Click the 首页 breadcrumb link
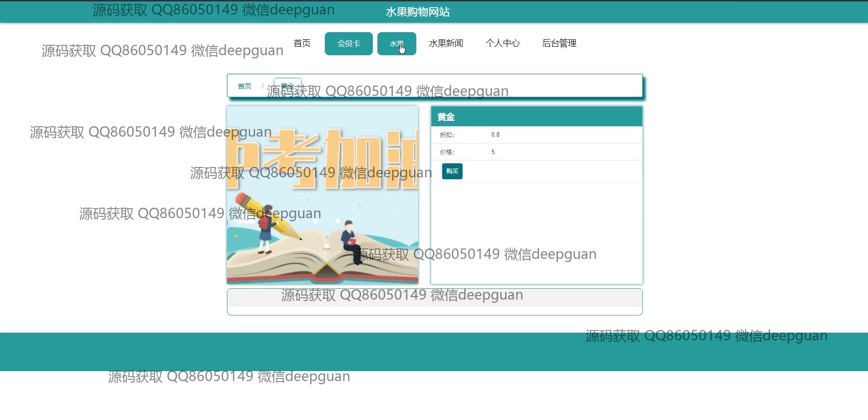The width and height of the screenshot is (868, 420). [245, 86]
